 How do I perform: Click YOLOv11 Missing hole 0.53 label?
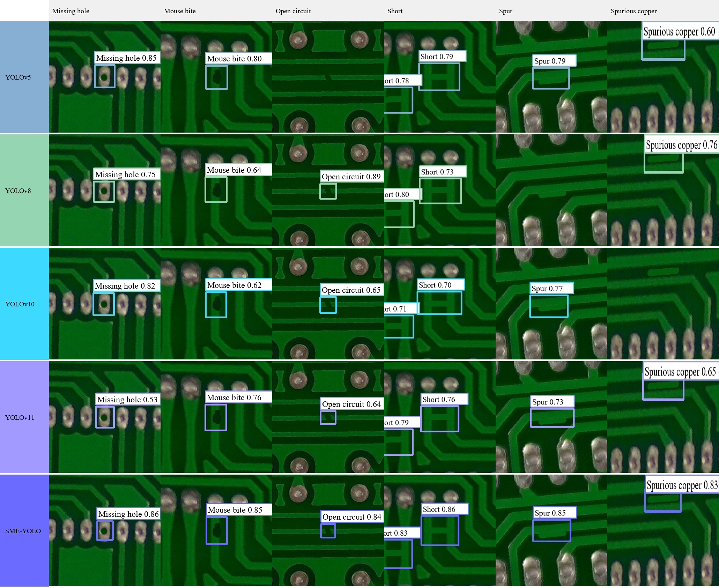[127, 399]
